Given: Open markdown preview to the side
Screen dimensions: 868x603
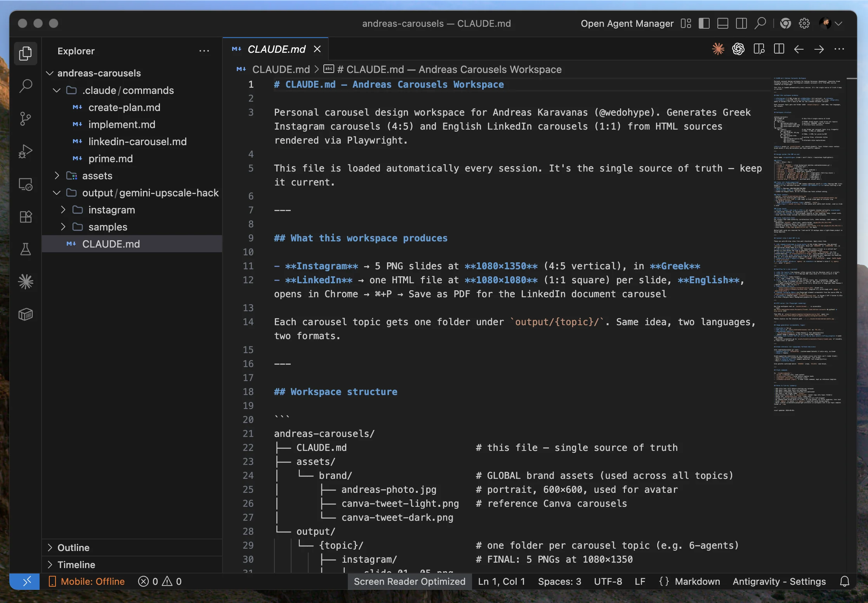Looking at the screenshot, I should pos(759,49).
